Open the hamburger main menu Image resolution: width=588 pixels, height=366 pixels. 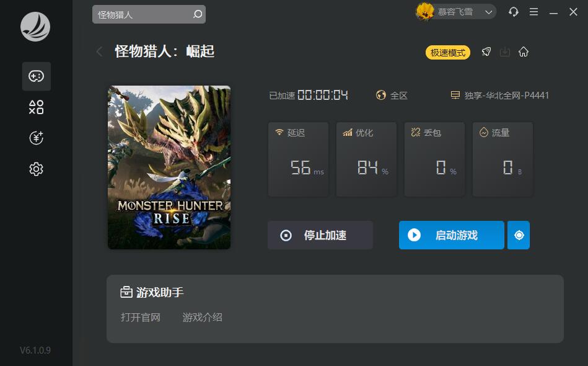click(533, 12)
